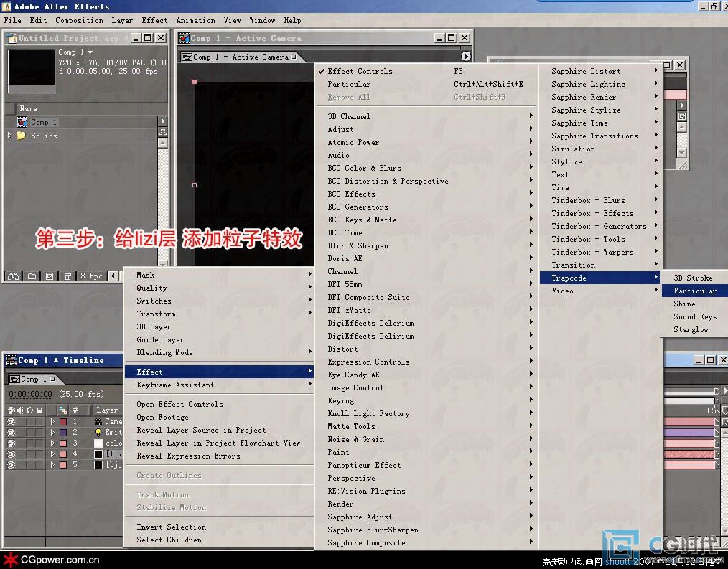Click the 8 bpc color depth button
728x569 pixels.
point(91,276)
